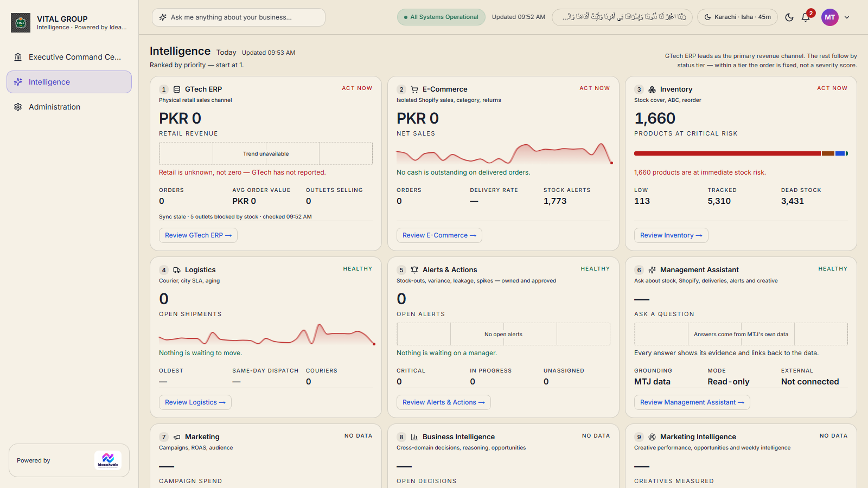Screen dimensions: 868x488
Task: Click Review Management Assistant button
Action: click(x=692, y=402)
